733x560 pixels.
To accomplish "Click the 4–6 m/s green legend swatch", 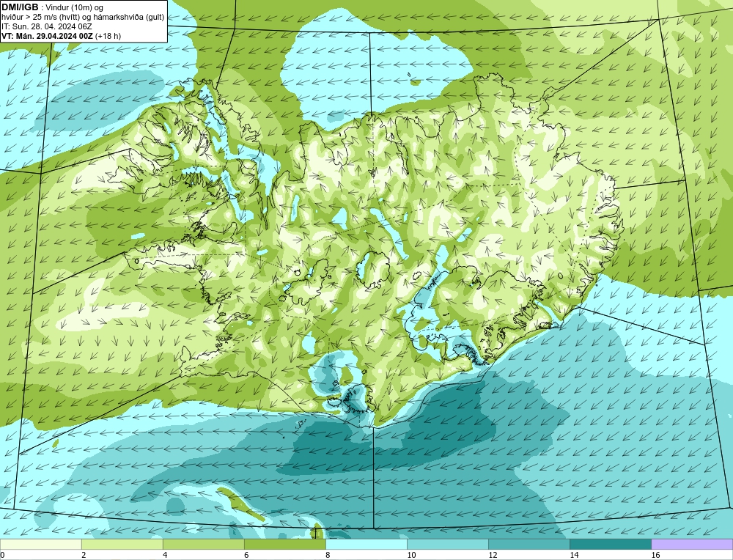I will tap(203, 544).
